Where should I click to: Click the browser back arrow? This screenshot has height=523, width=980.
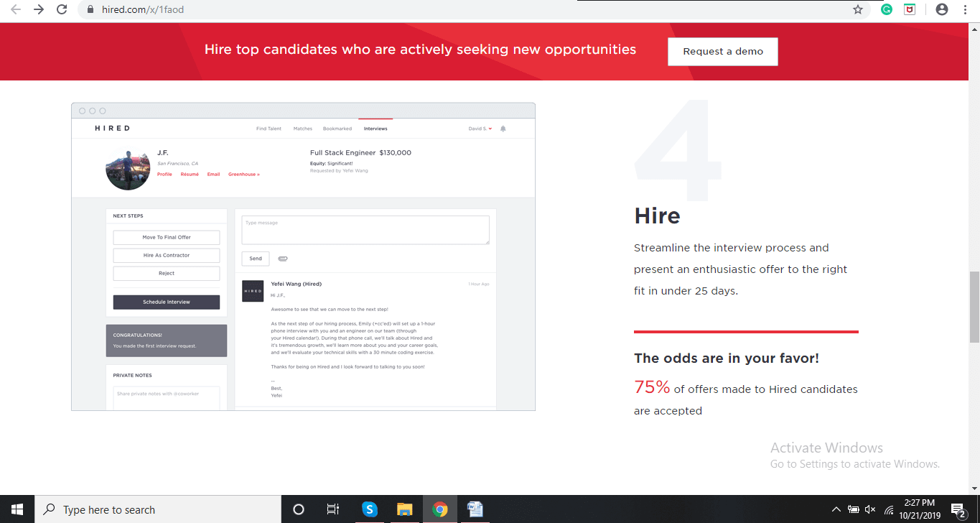(16, 9)
